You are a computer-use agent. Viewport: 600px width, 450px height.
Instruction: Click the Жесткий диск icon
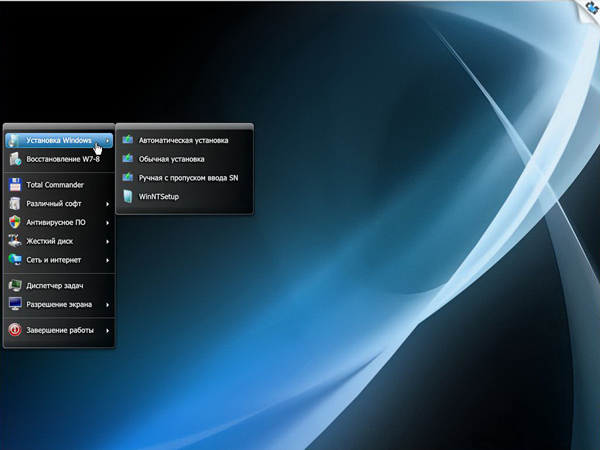15,241
